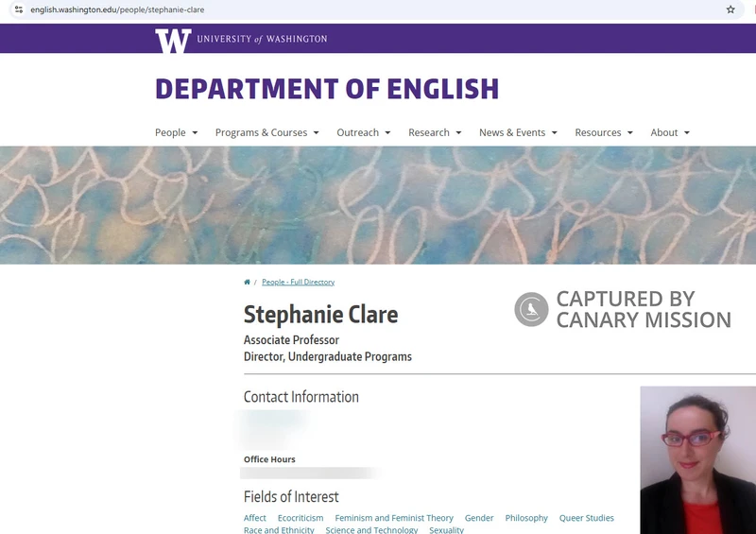The image size is (756, 534).
Task: Click the Fields of Interest heading
Action: pyautogui.click(x=291, y=496)
